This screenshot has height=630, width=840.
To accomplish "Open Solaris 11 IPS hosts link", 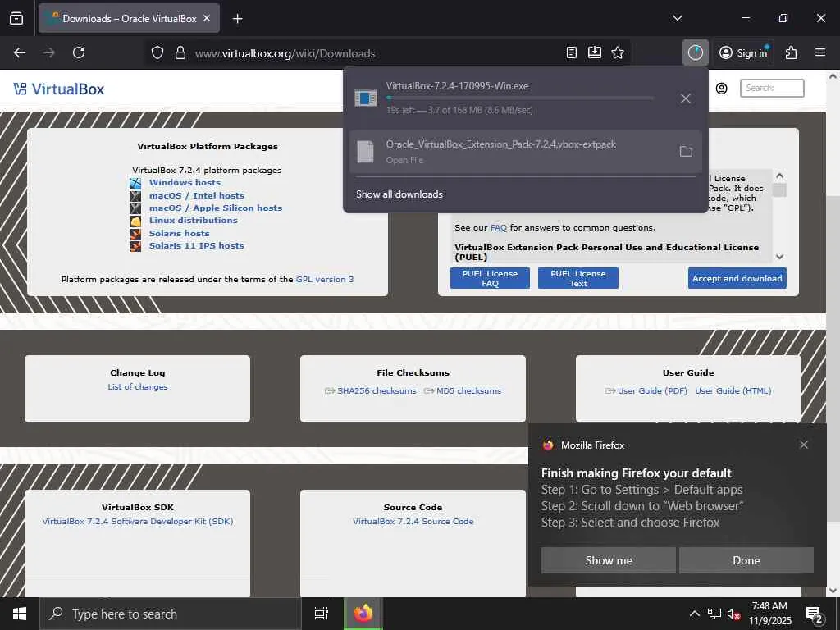I will (x=197, y=246).
